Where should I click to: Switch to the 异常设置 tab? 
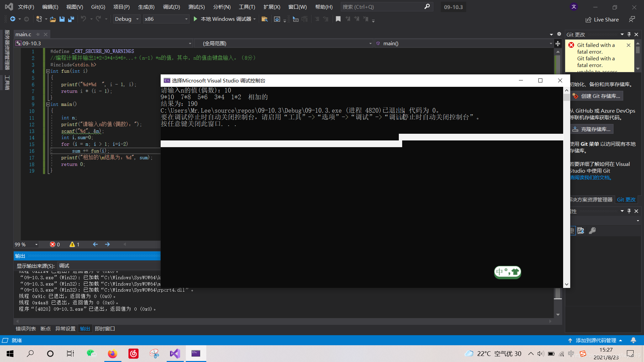(x=65, y=328)
